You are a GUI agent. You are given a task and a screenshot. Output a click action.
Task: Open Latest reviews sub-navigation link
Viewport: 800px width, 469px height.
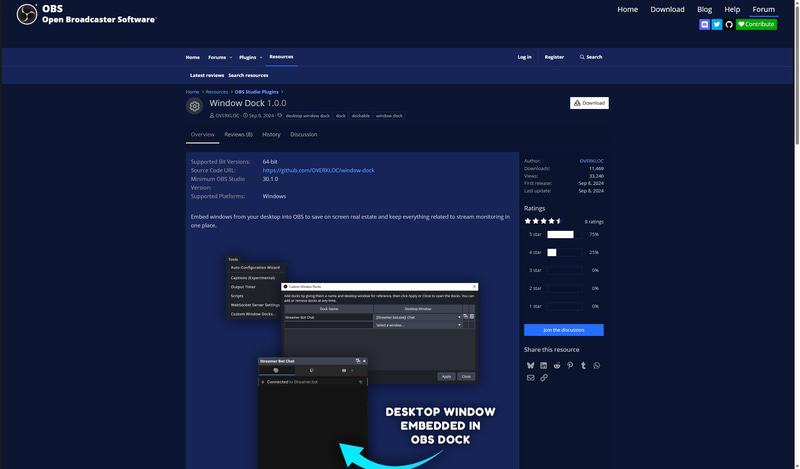coord(207,75)
